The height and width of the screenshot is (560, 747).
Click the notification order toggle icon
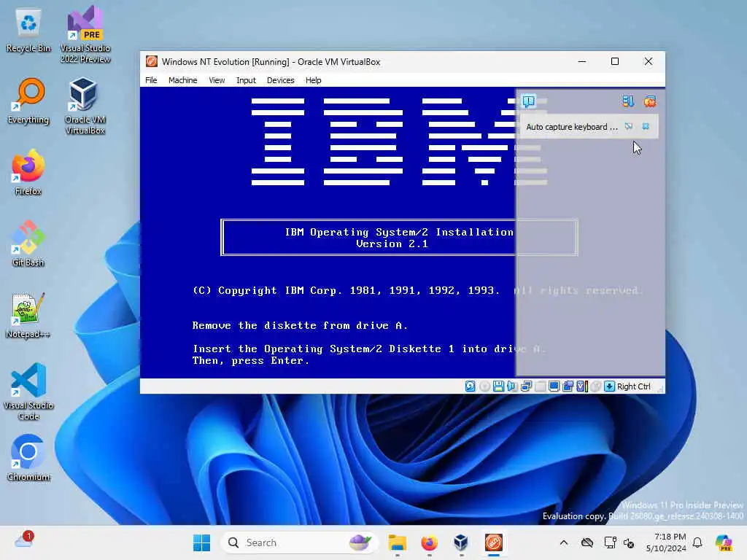(x=628, y=101)
